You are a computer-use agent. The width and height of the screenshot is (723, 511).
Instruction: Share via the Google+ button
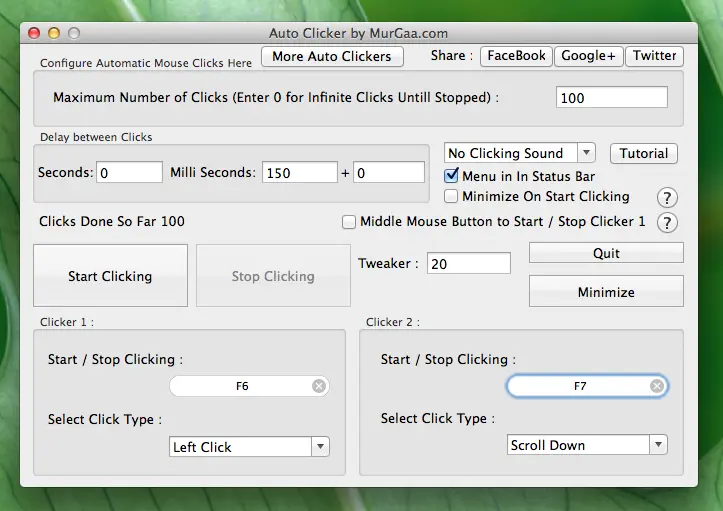point(588,56)
